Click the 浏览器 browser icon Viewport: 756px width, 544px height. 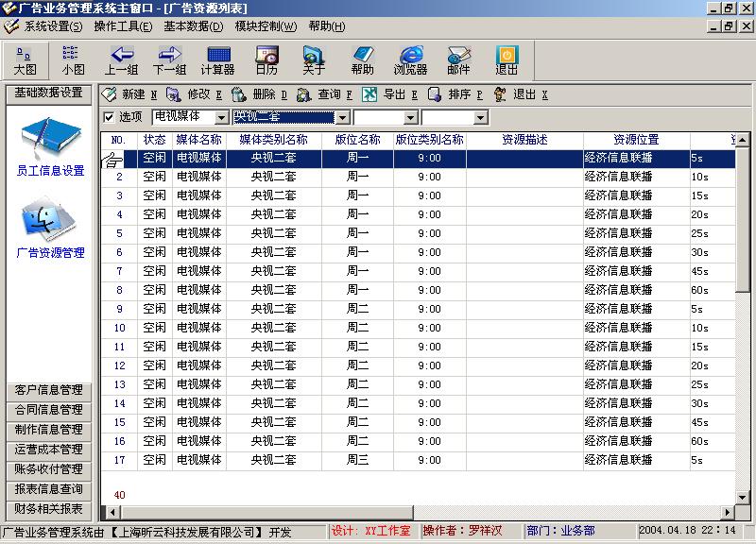click(410, 59)
